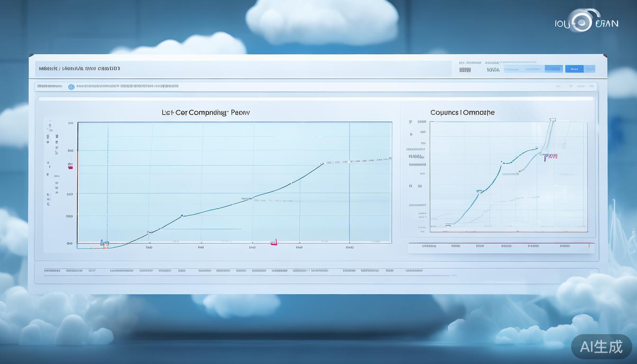637x364 pixels.
Task: Click the pink marker on the left chart's y-axis
Action: [70, 166]
